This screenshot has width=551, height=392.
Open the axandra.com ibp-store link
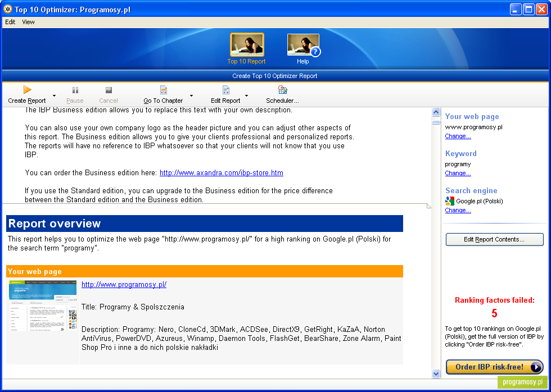222,173
